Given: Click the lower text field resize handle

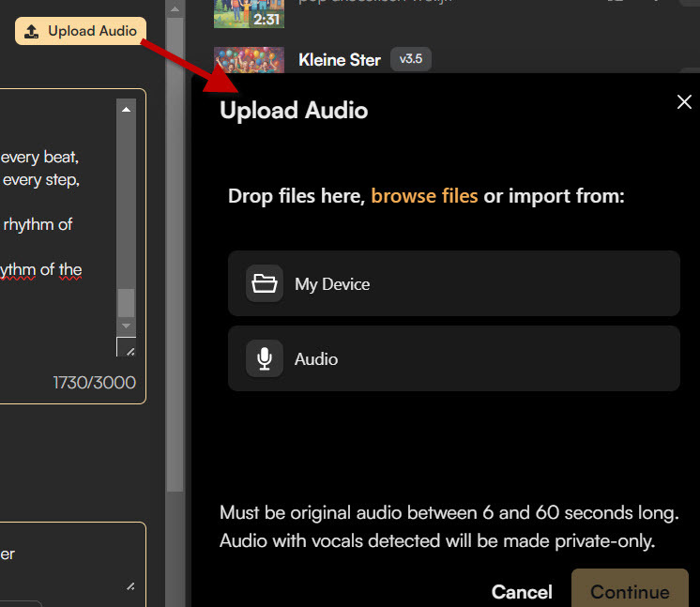Looking at the screenshot, I should (129, 585).
